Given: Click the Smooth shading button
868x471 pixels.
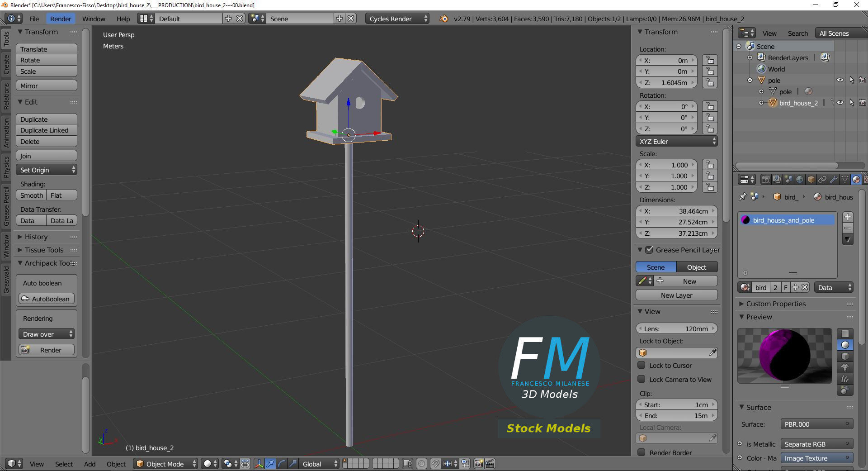Looking at the screenshot, I should tap(31, 195).
